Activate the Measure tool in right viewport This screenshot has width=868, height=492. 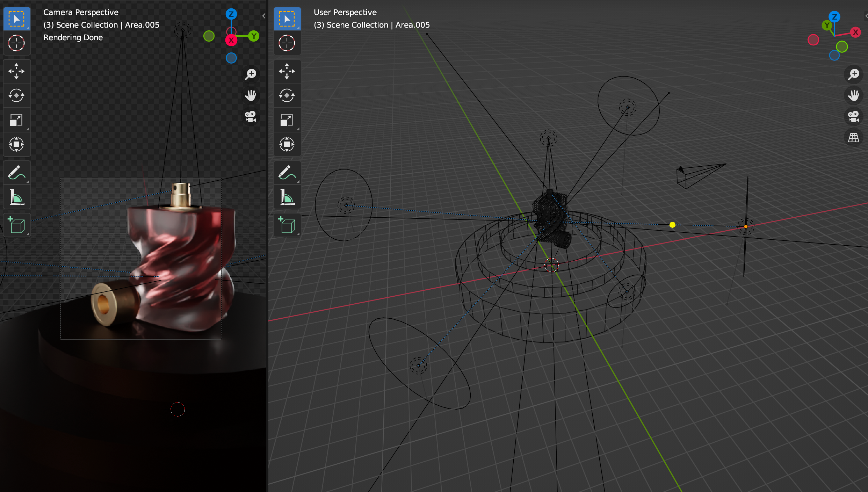click(287, 197)
